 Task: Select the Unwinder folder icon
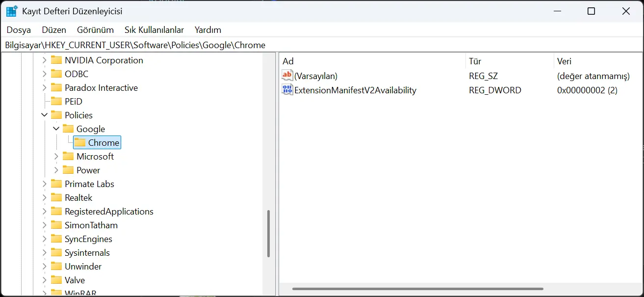tap(56, 267)
